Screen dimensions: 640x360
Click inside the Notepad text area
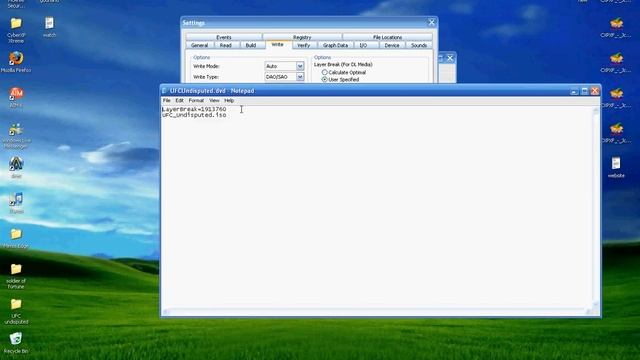(376, 207)
